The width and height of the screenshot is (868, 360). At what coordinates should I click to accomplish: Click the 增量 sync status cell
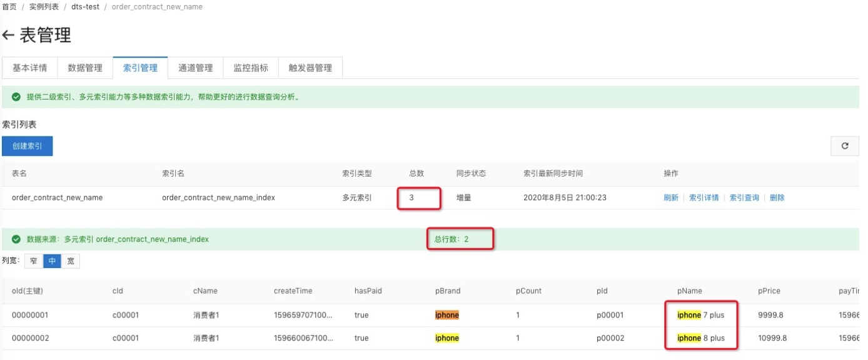coord(464,198)
